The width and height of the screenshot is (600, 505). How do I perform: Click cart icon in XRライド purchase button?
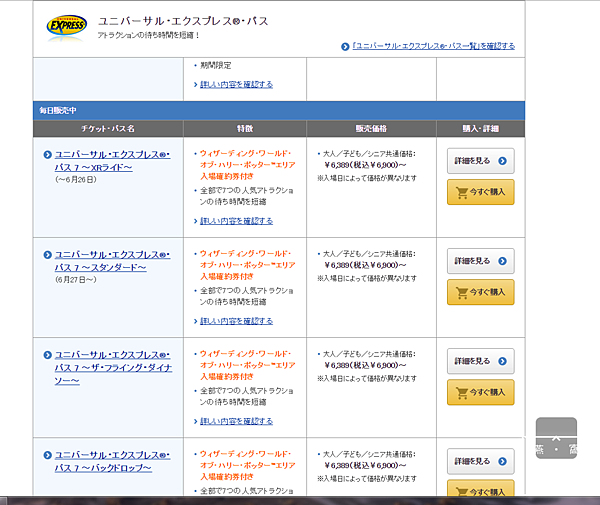(x=462, y=192)
